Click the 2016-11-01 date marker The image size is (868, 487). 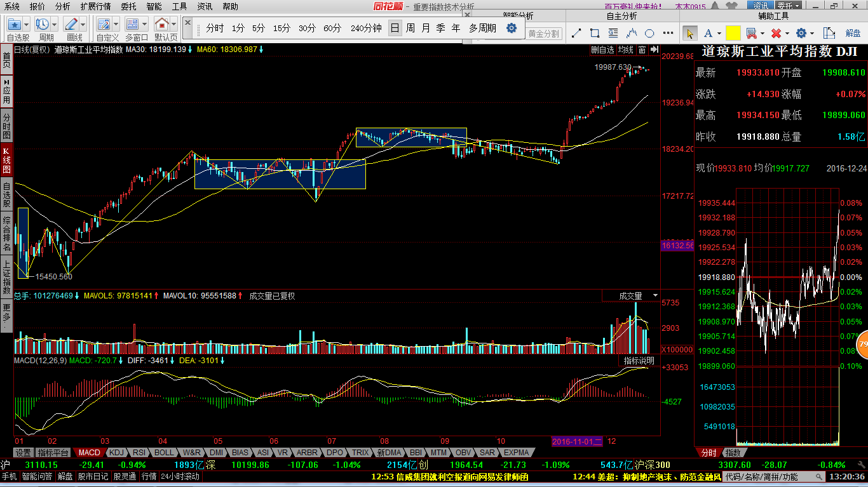[x=578, y=441]
